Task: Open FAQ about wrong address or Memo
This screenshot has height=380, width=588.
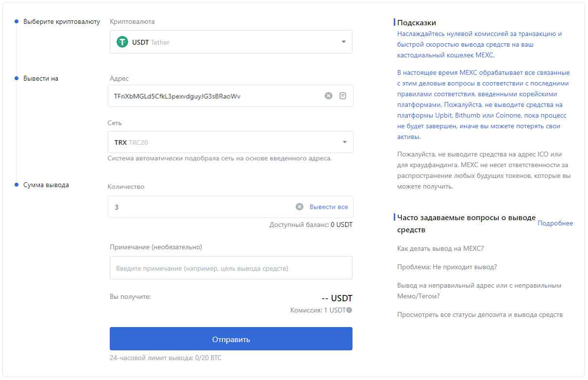Action: [479, 291]
